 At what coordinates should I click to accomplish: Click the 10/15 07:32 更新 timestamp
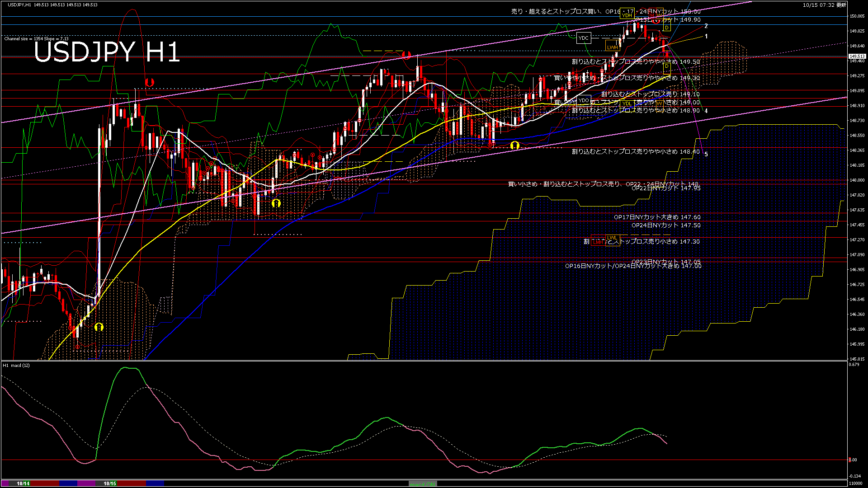pyautogui.click(x=824, y=5)
